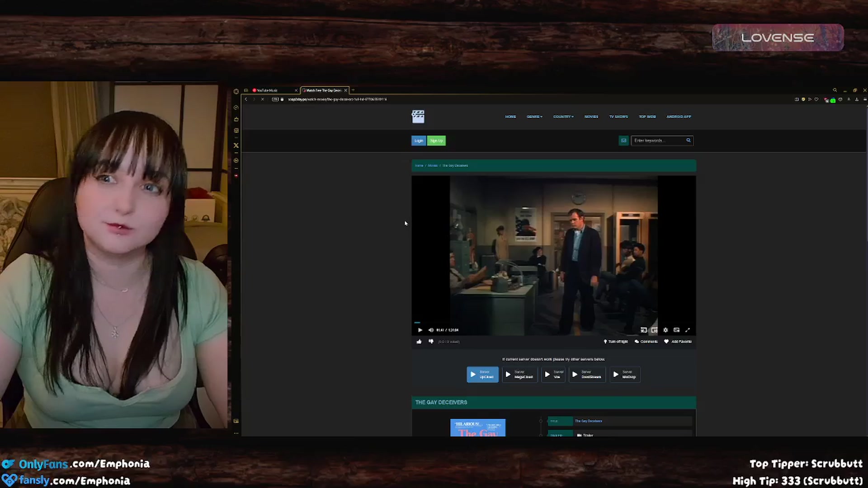868x488 pixels.
Task: Click the clapperboard site logo
Action: coord(418,117)
